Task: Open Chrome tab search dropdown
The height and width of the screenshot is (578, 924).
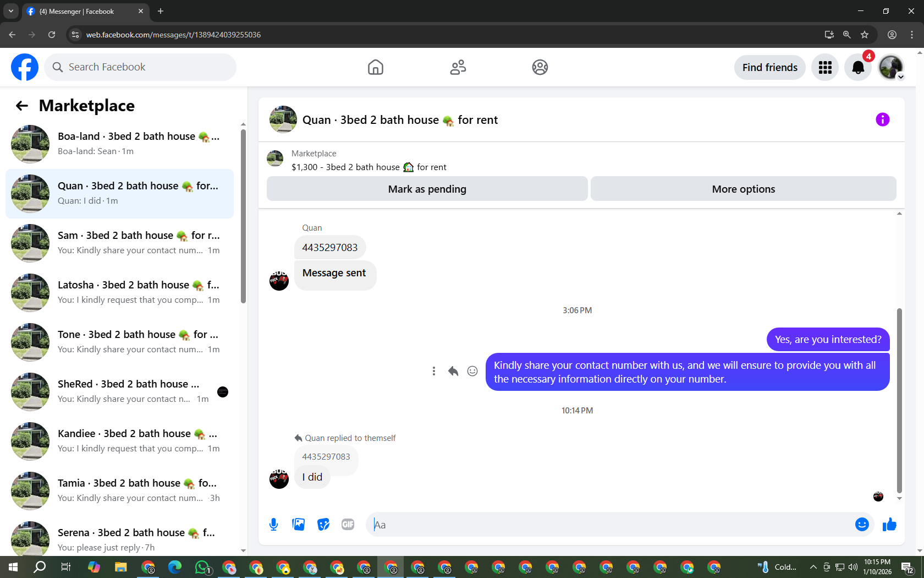Action: [x=10, y=11]
